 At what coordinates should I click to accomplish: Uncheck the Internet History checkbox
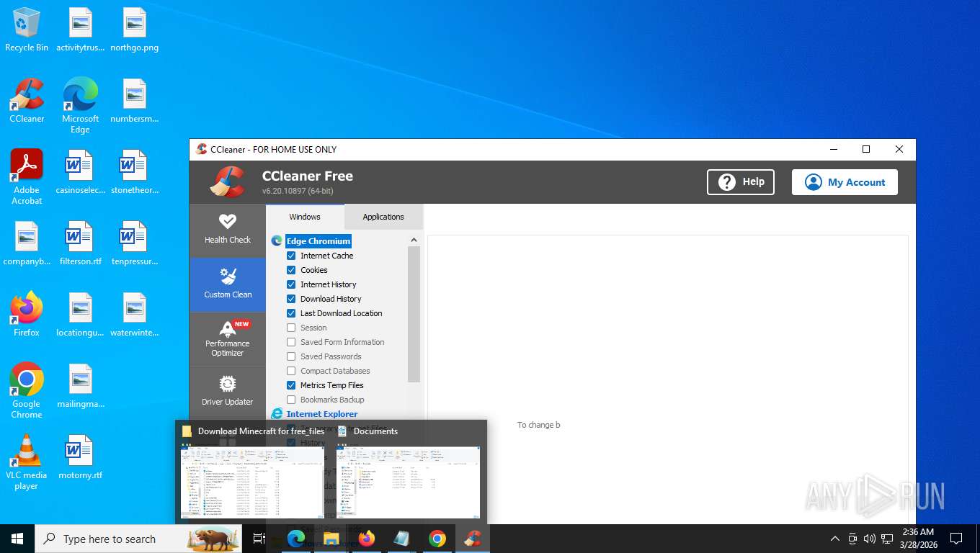point(291,284)
